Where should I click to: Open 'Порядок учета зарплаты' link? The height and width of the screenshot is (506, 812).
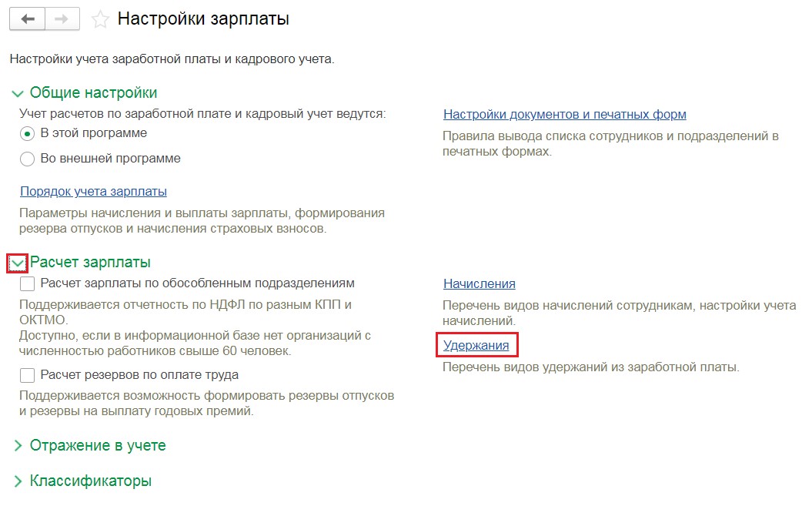click(93, 191)
